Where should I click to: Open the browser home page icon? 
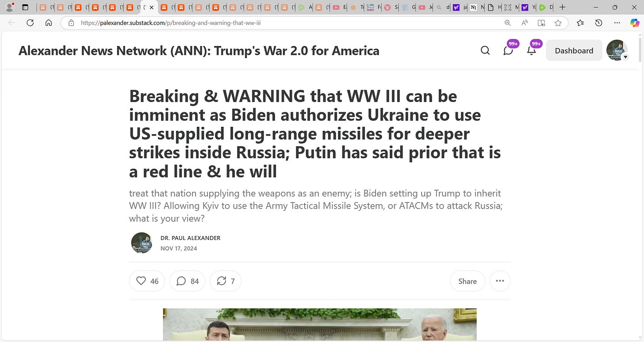(x=49, y=23)
